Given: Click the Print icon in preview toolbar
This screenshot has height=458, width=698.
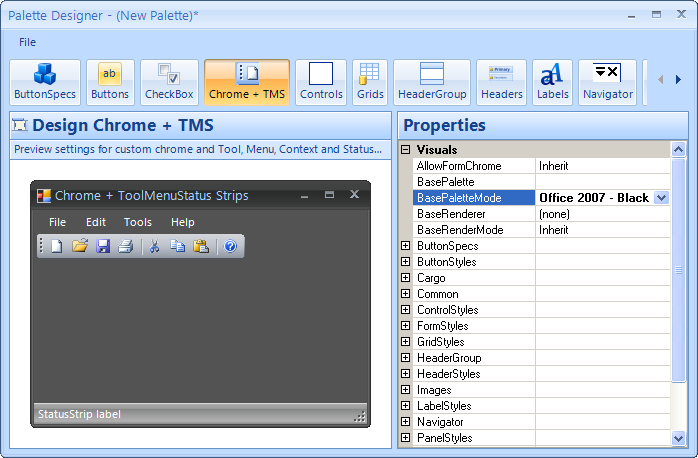Looking at the screenshot, I should pos(125,246).
